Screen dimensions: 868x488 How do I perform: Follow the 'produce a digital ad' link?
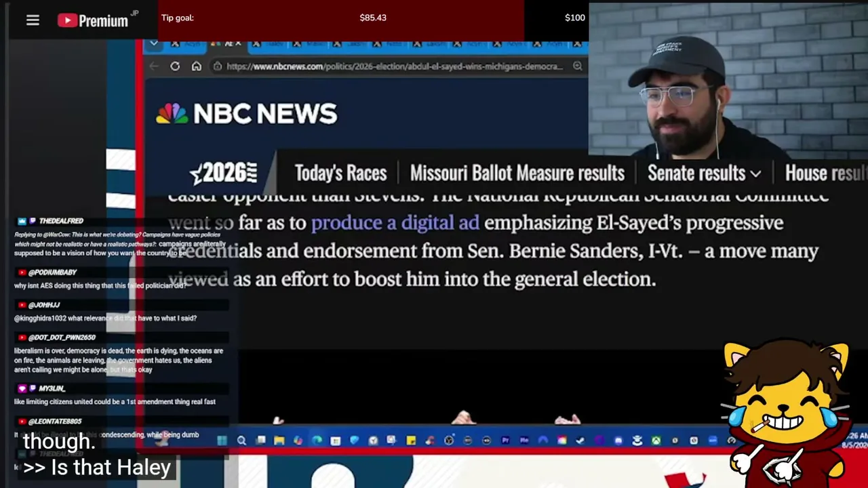pos(395,223)
